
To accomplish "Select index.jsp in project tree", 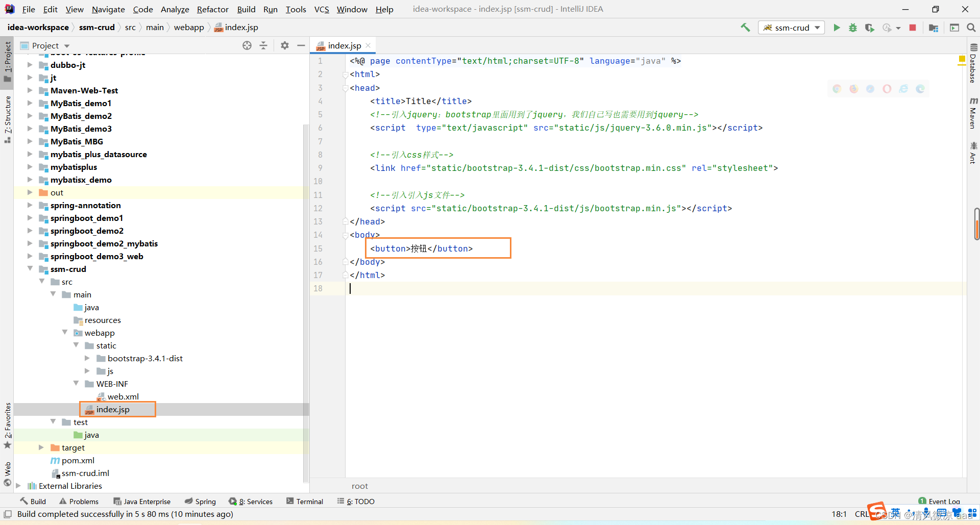I will click(113, 409).
